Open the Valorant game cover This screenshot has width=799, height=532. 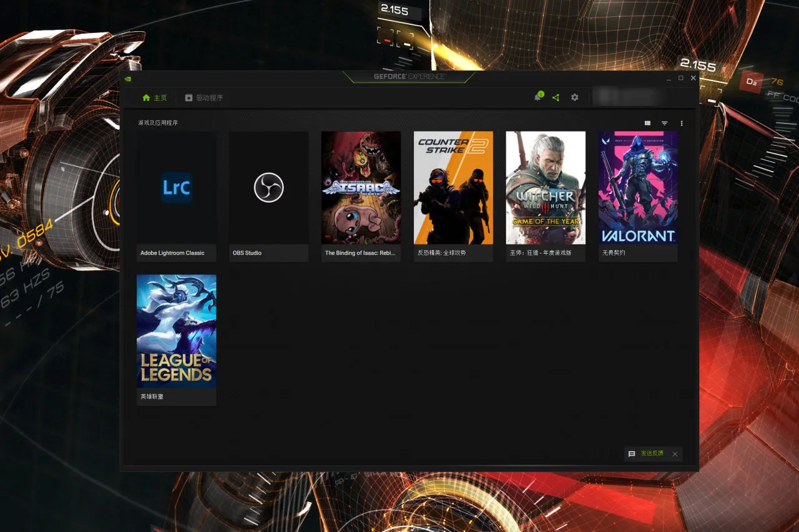point(638,188)
